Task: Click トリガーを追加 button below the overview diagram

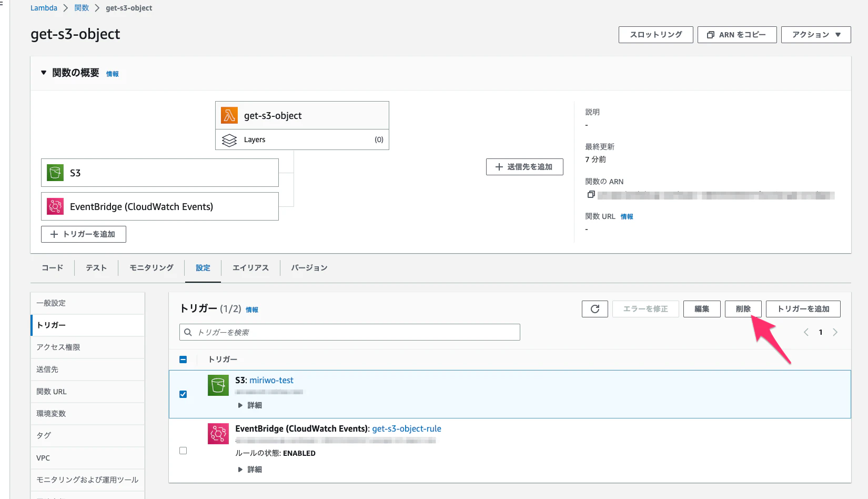Action: [84, 234]
